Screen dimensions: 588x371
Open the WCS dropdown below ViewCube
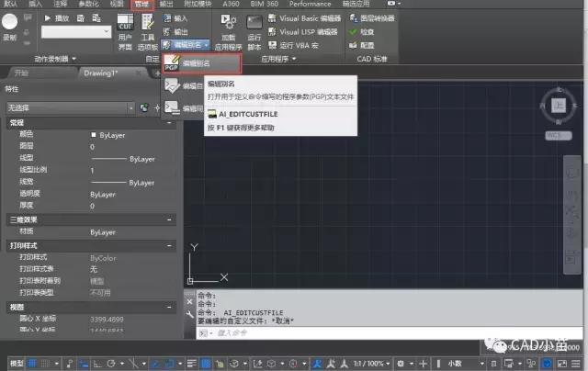coord(559,136)
